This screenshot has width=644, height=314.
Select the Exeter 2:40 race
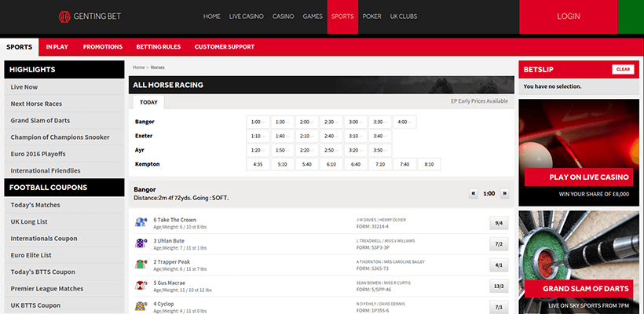tap(331, 136)
